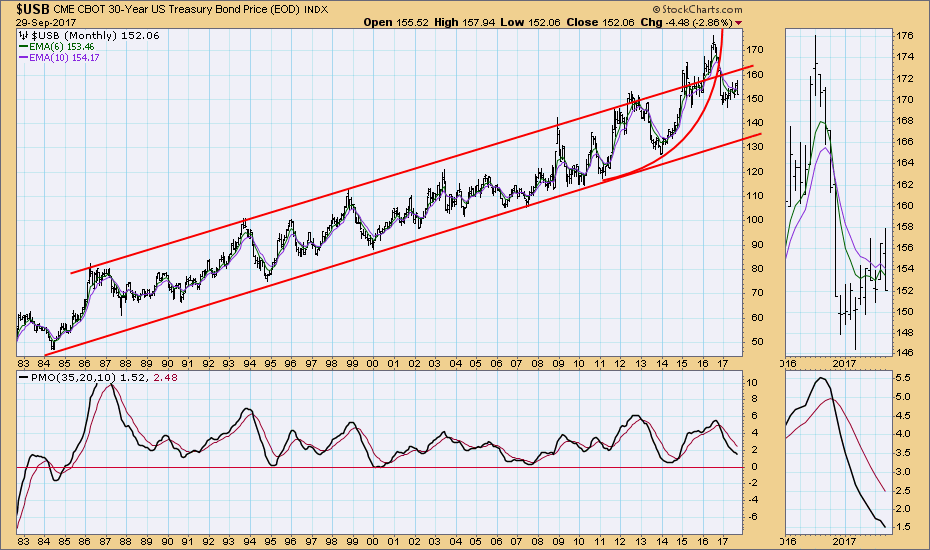Click the High 157.94 value in header
The image size is (930, 550).
click(513, 21)
